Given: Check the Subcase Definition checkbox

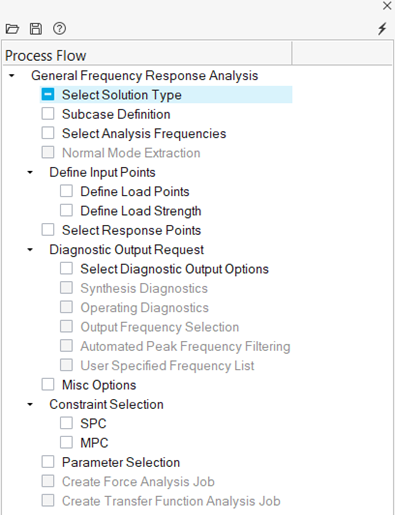Looking at the screenshot, I should 48,114.
